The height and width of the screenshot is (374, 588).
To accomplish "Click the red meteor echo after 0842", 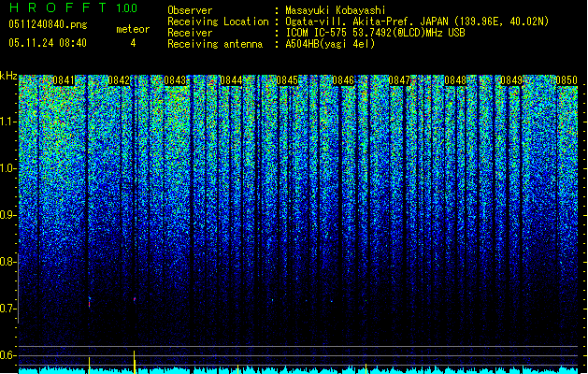I will (x=135, y=299).
